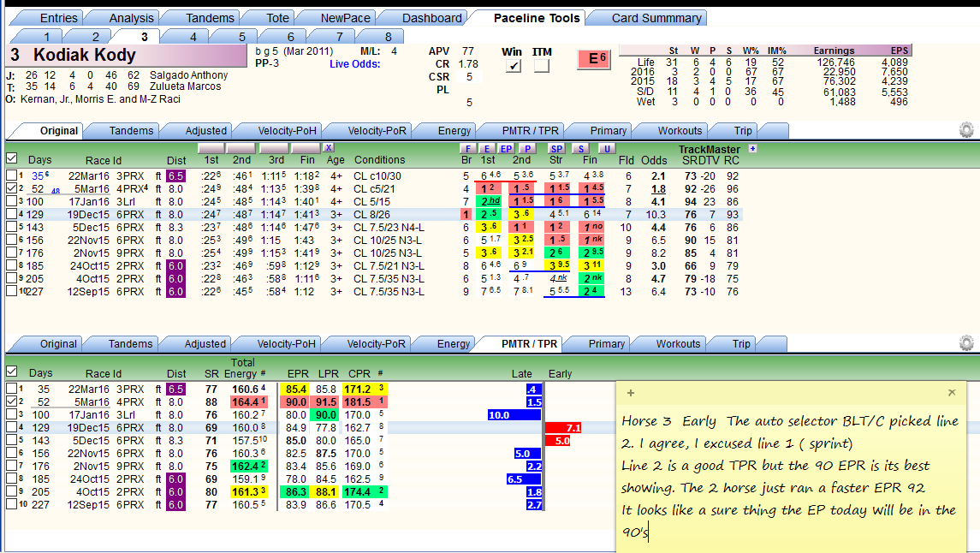Click the blue 35 days link
Screen dimensions: 980x553
coord(39,176)
